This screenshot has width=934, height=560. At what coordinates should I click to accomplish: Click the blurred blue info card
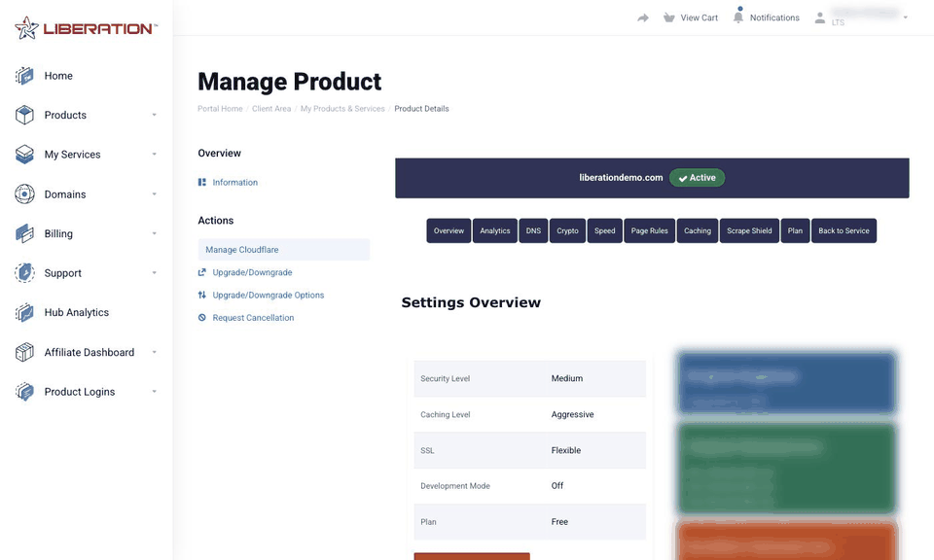point(787,383)
